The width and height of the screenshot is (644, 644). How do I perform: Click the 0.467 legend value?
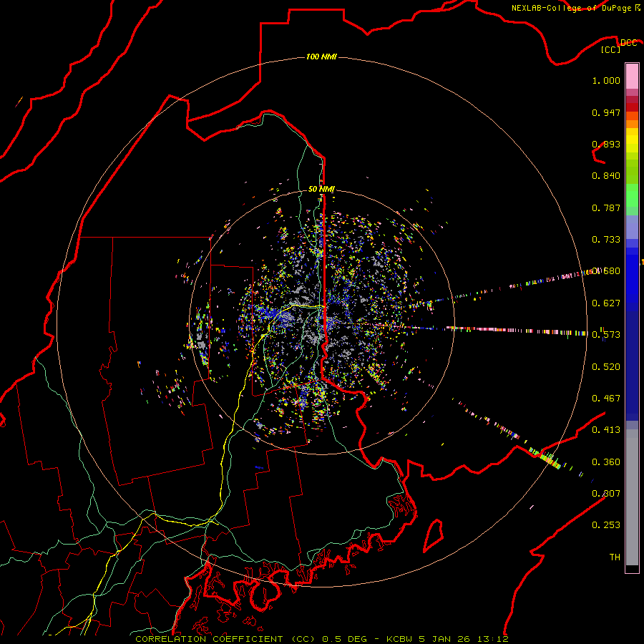606,399
